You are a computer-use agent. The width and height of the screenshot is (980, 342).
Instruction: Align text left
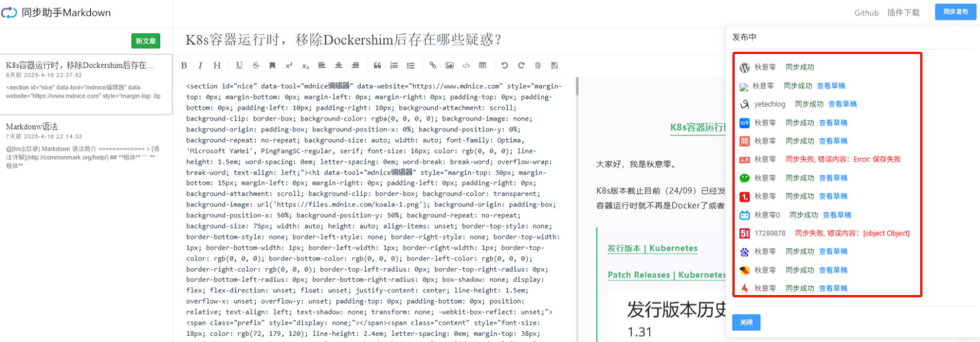pyautogui.click(x=322, y=65)
